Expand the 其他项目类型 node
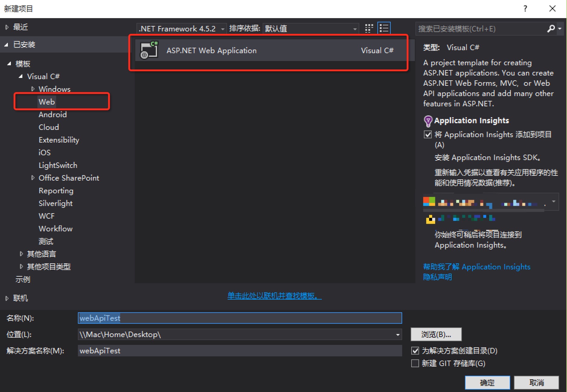Screen dimensions: 567x392 click(21, 266)
